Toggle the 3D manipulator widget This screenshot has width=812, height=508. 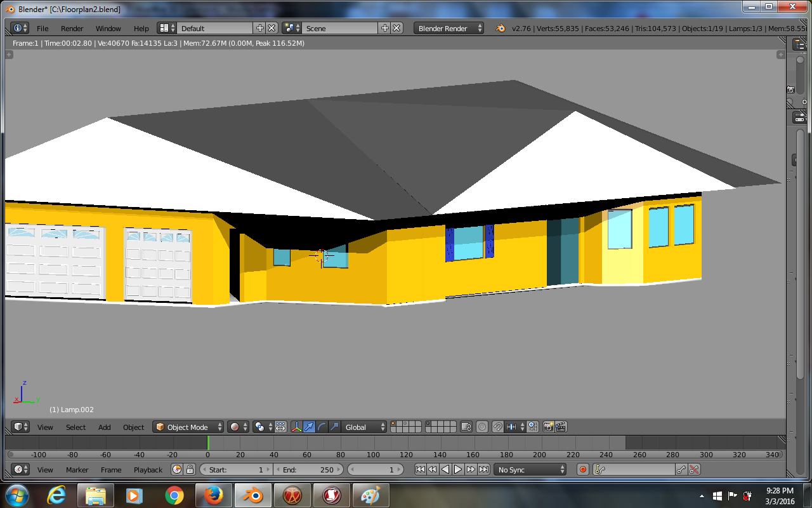click(x=296, y=427)
